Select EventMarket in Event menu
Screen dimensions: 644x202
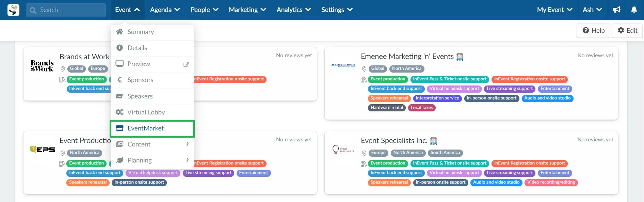click(152, 128)
